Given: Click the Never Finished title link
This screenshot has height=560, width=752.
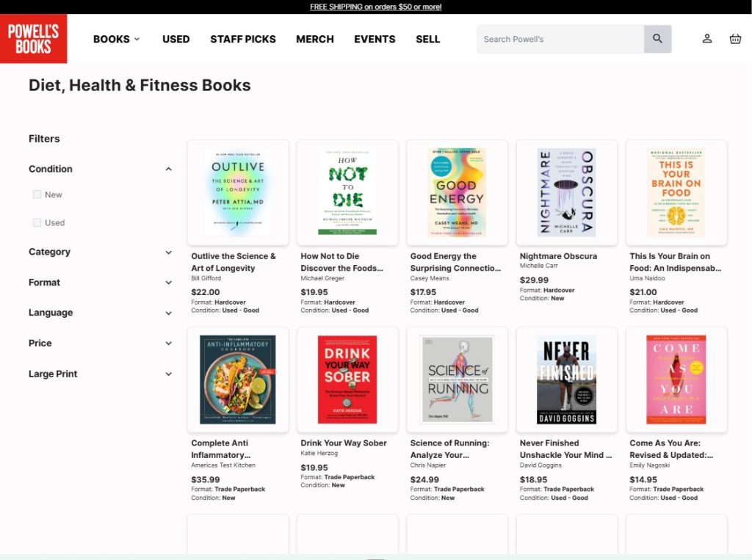Looking at the screenshot, I should (x=566, y=449).
